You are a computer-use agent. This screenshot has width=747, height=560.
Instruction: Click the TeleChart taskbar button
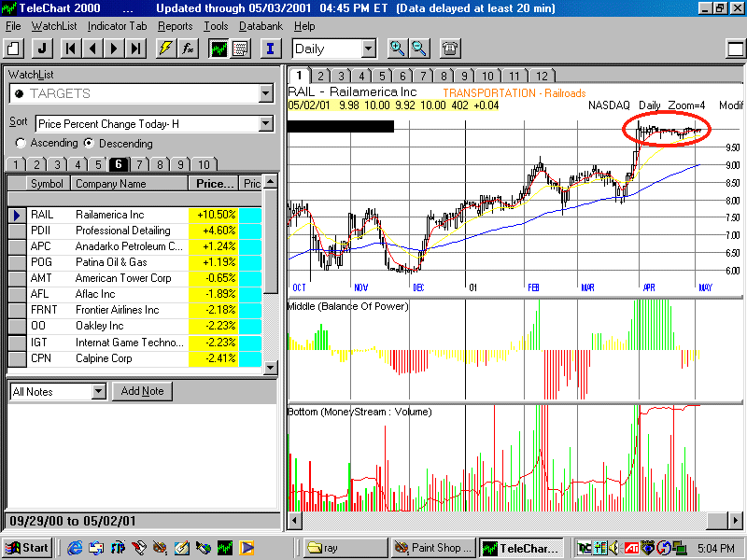click(521, 548)
